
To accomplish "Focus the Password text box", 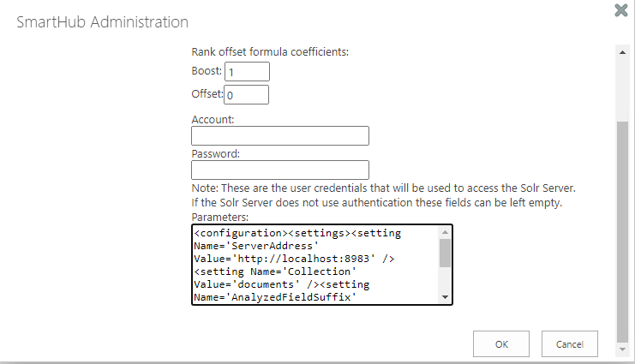I will point(279,170).
